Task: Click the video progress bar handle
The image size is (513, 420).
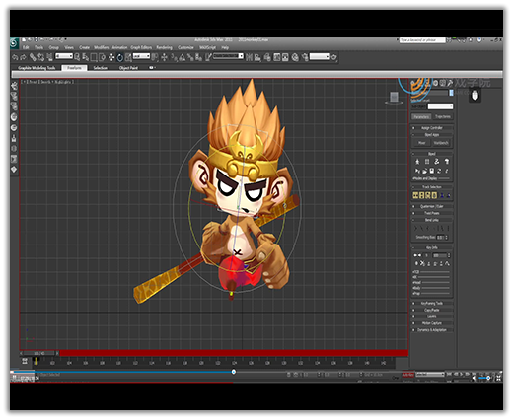Action: pos(234,372)
